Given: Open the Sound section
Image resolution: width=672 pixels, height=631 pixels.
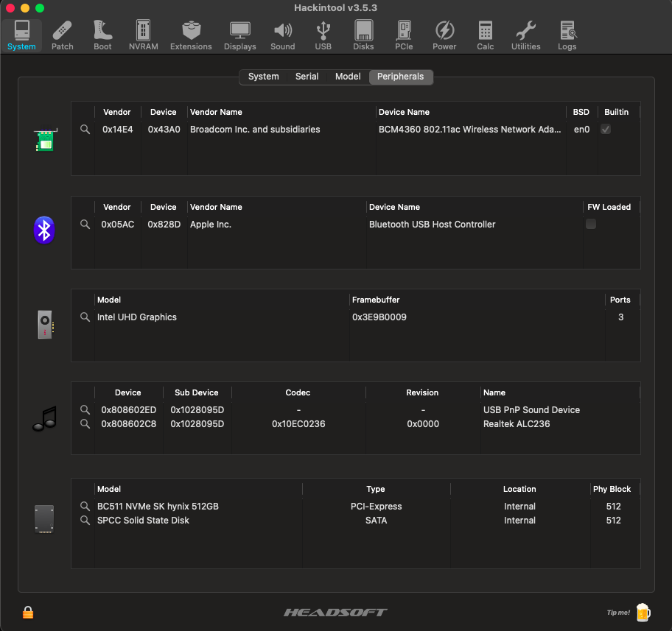Looking at the screenshot, I should 282,35.
